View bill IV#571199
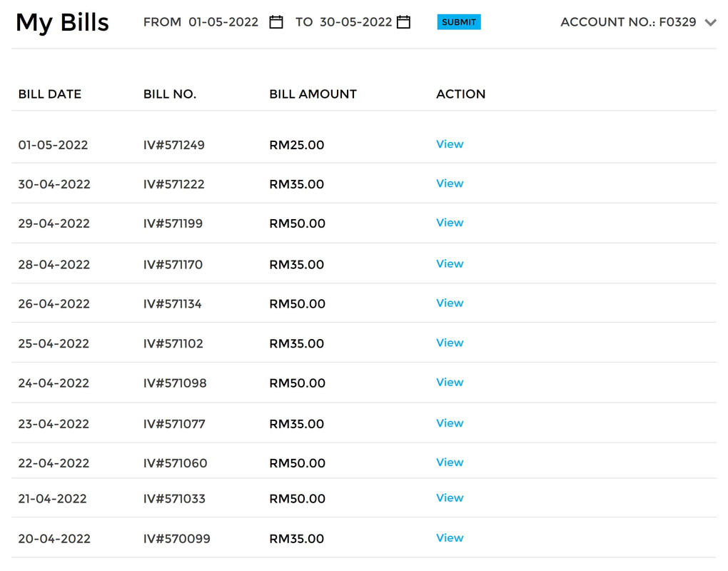 click(x=450, y=223)
